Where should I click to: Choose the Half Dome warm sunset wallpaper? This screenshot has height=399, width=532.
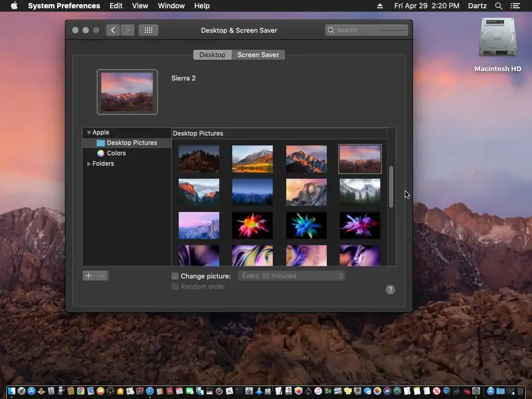pos(307,192)
